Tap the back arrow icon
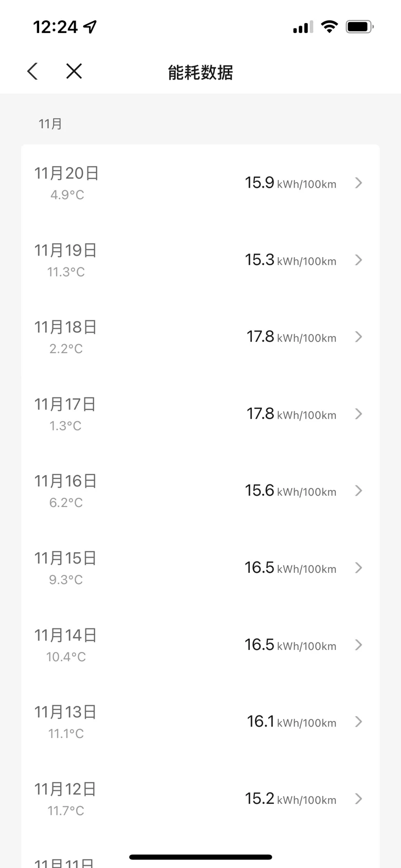Image resolution: width=401 pixels, height=868 pixels. (x=32, y=71)
